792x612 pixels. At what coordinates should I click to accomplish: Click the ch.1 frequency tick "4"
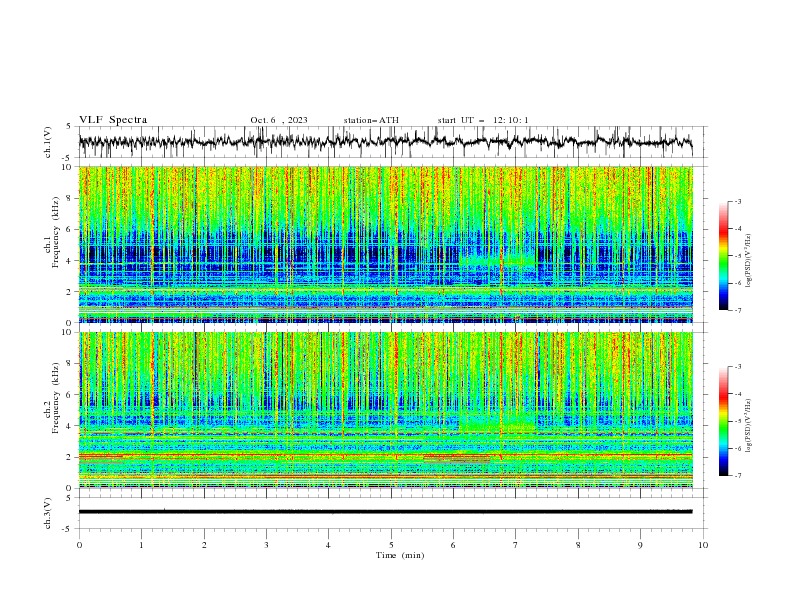tap(70, 261)
